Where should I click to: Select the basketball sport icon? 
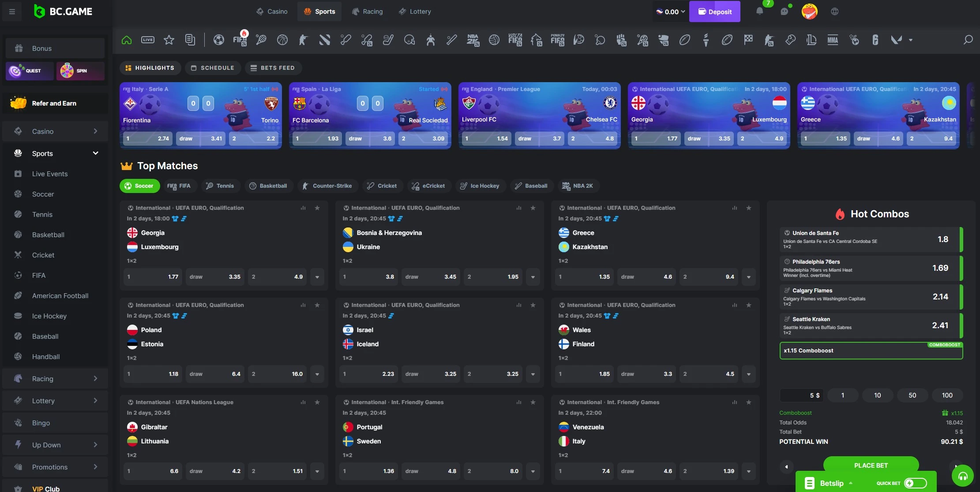(x=282, y=40)
